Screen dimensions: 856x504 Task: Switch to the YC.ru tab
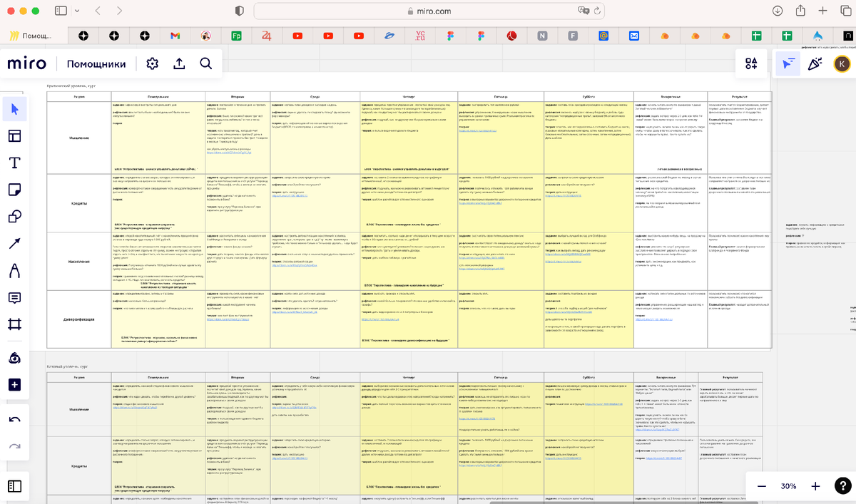420,36
